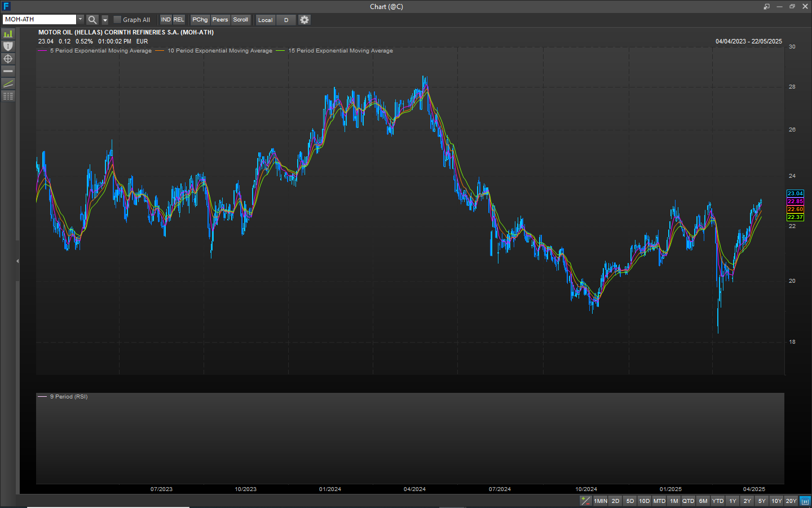The width and height of the screenshot is (812, 508).
Task: Click the green bar chart type icon
Action: click(x=8, y=34)
